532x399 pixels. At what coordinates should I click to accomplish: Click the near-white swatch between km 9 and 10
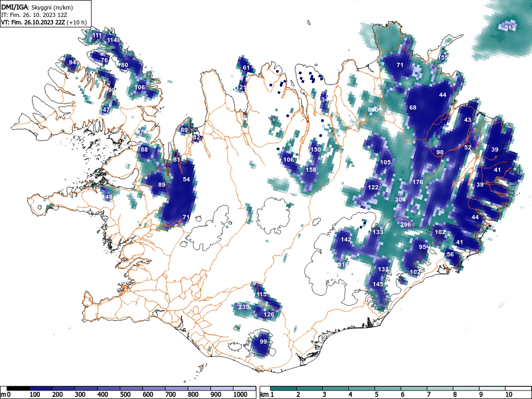[x=492, y=388]
